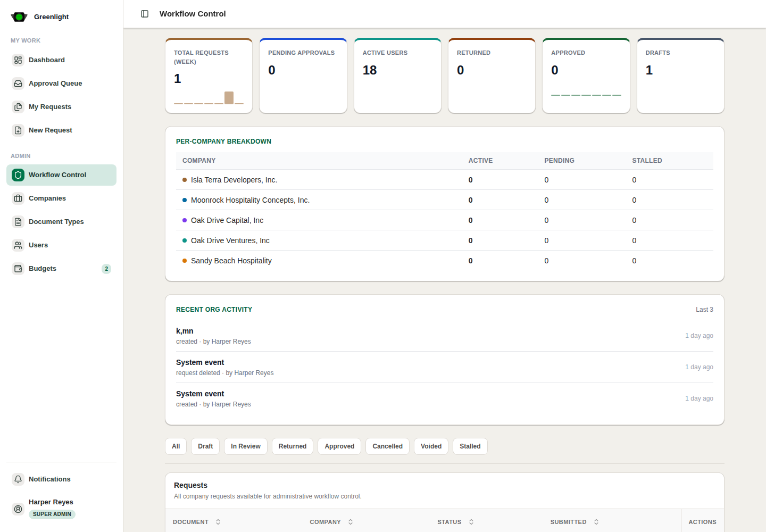
Task: Open Users admin page
Action: (61, 245)
